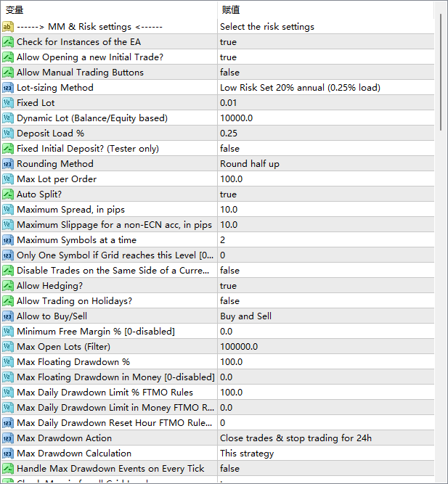Click the icon beside Max Lot per Order

pyautogui.click(x=8, y=179)
